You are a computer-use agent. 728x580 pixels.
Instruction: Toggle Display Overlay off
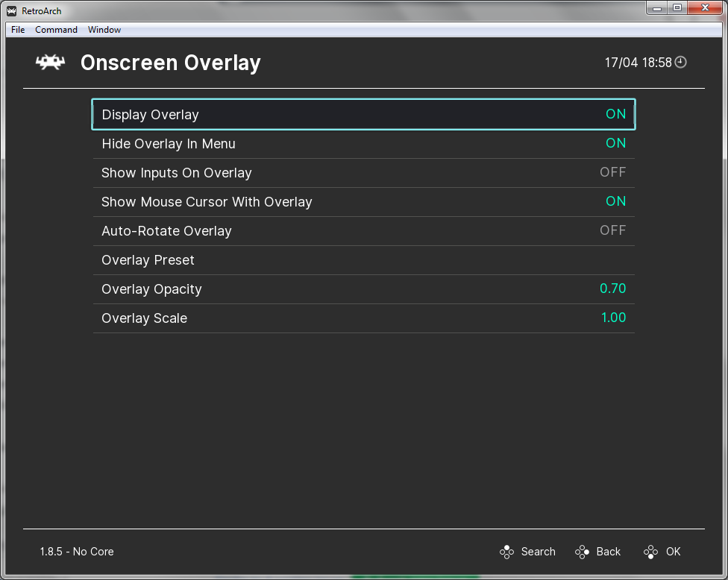coord(363,114)
